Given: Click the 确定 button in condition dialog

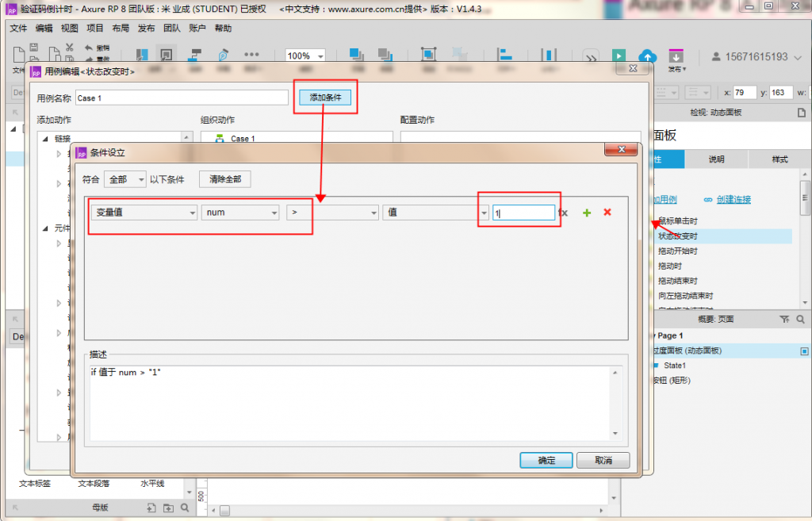Looking at the screenshot, I should point(546,460).
